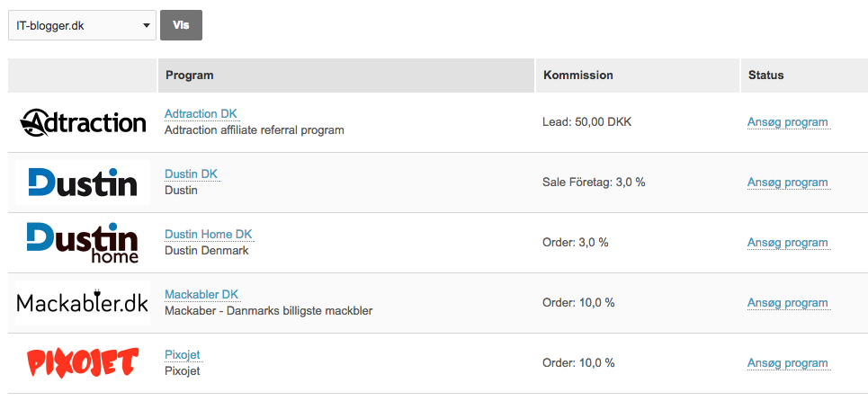Apply to Adtraction DK via Ansøg program
Viewport: 868px width, 401px height.
pos(788,122)
